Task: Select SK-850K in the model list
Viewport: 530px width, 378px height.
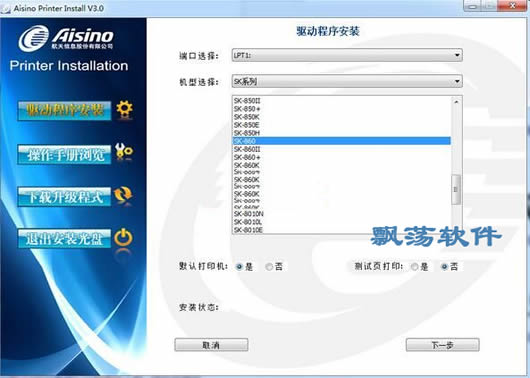Action: click(342, 117)
